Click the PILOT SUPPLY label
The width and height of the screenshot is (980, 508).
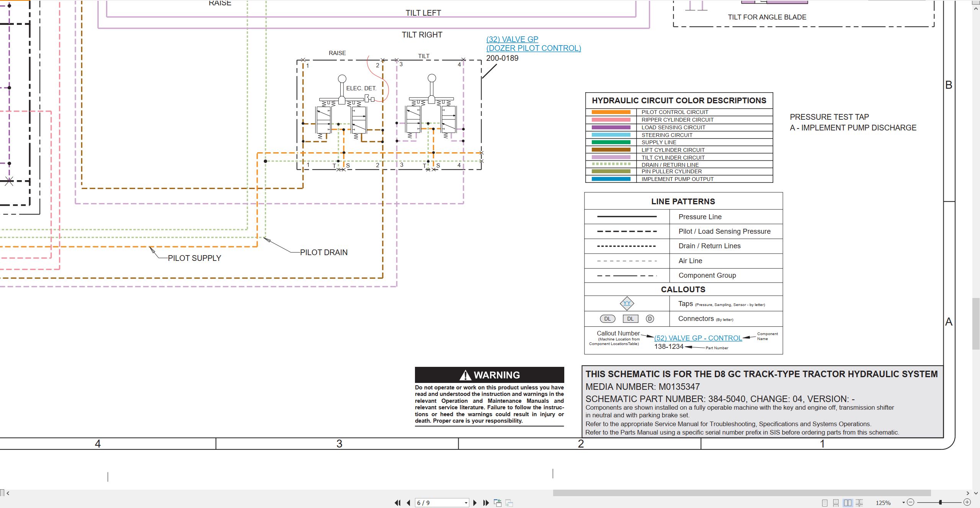pos(194,258)
